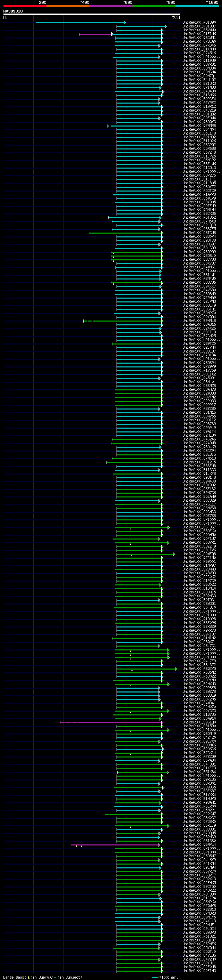Open hit UniRef100_C1EIU6
222x980 pixels.
click(x=199, y=34)
